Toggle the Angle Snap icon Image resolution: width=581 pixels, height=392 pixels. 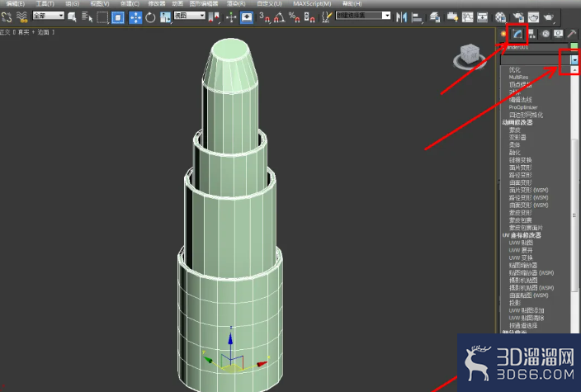(280, 17)
